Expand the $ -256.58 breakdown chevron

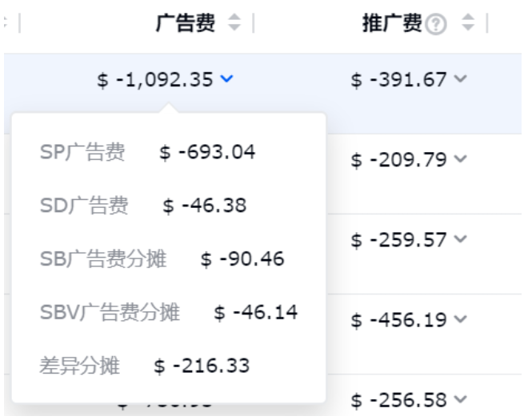pyautogui.click(x=460, y=399)
